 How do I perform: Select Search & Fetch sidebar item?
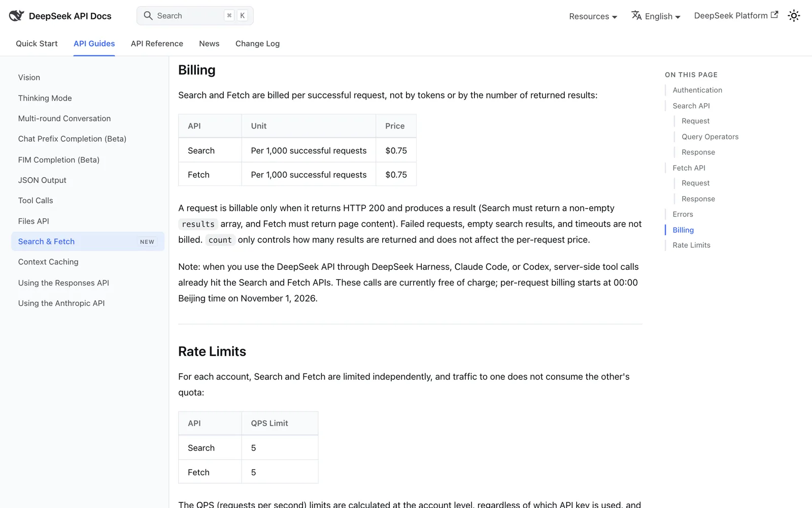point(88,242)
